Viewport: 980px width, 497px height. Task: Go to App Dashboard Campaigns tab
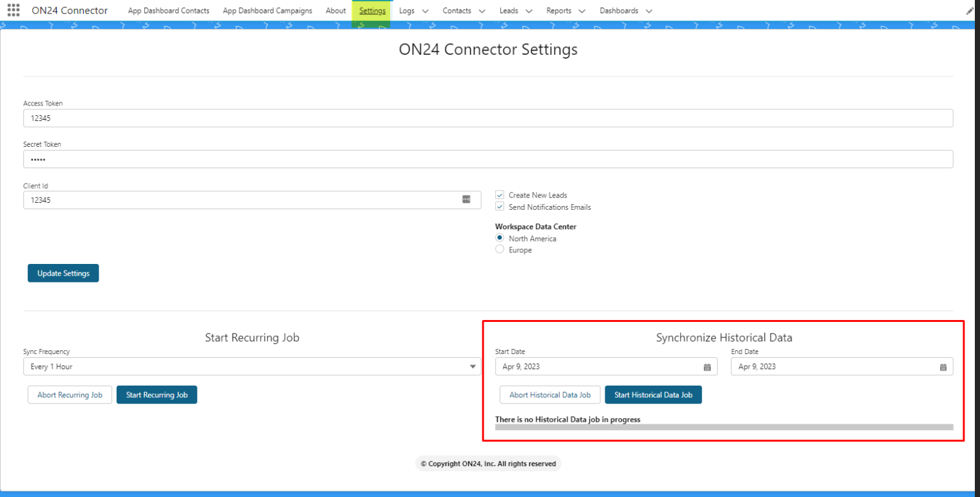point(267,11)
